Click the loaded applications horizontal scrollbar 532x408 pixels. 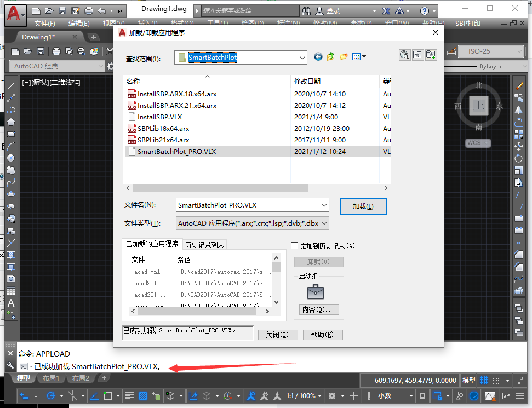click(197, 311)
